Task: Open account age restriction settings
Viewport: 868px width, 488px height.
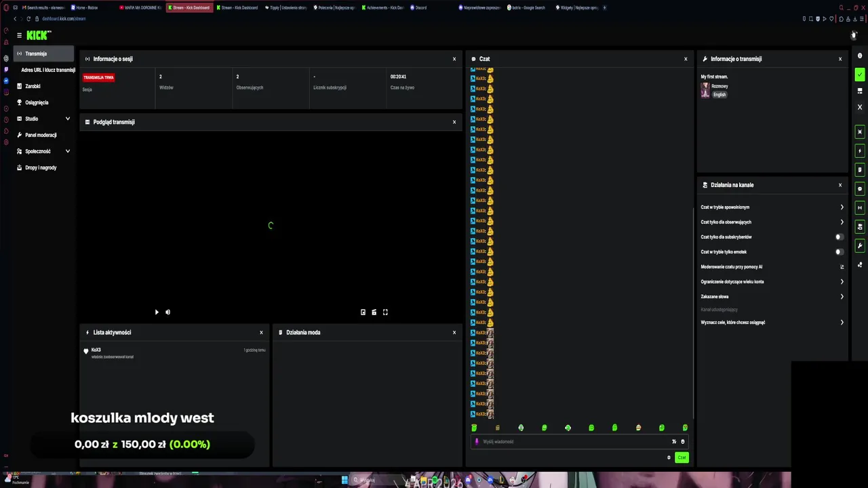Action: click(x=772, y=282)
